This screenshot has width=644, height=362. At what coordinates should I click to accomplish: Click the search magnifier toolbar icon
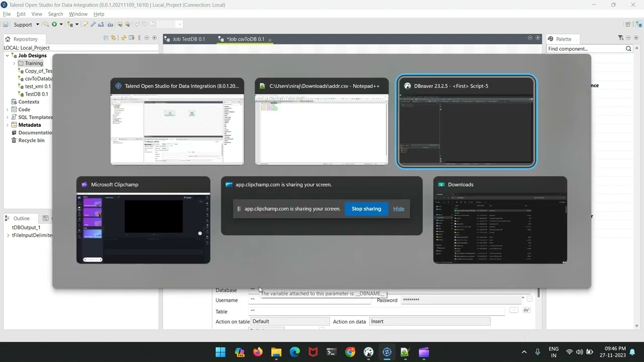coord(46,24)
